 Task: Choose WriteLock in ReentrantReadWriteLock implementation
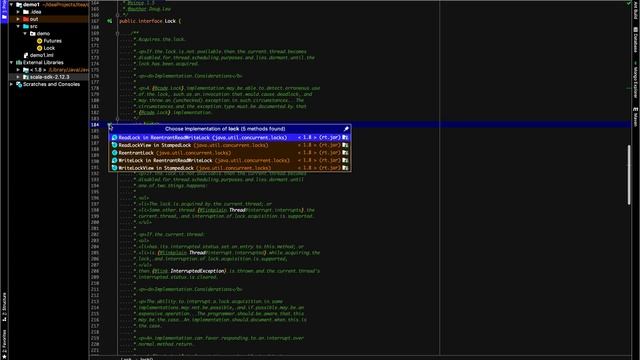point(230,160)
